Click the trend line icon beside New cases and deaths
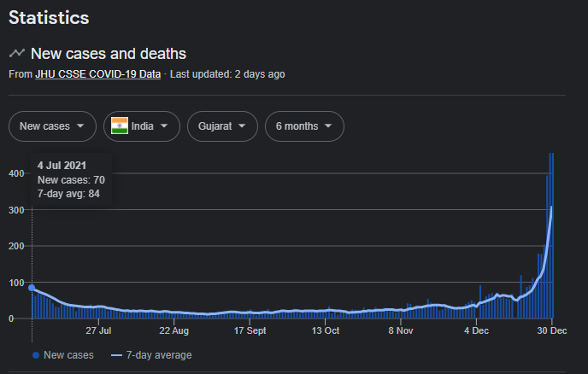The width and height of the screenshot is (588, 374). pos(17,53)
